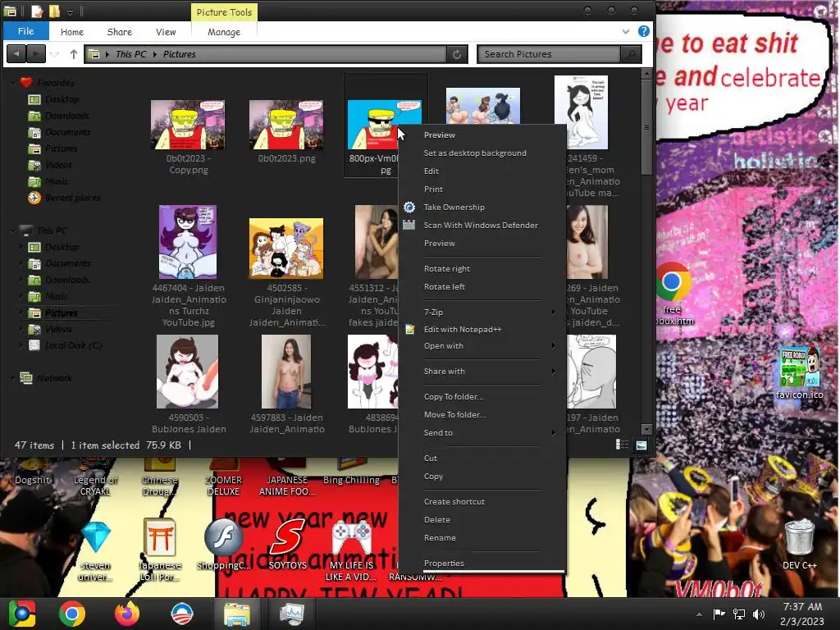
Task: Click the Action Center flag tray icon
Action: pos(719,614)
